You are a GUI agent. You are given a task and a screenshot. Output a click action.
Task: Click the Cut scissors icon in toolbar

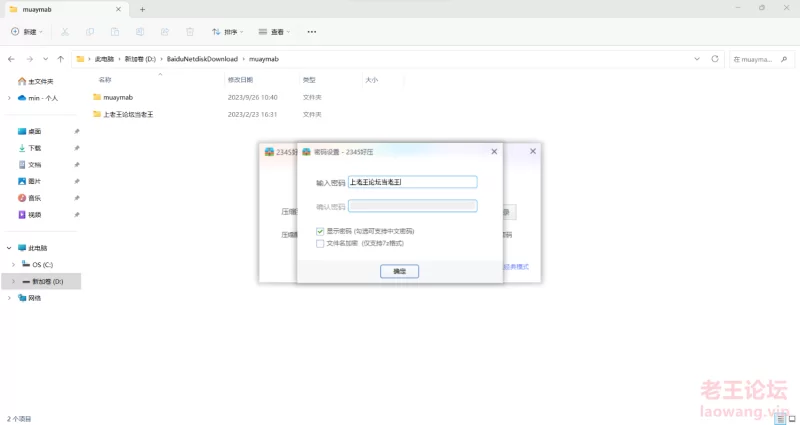coord(65,32)
